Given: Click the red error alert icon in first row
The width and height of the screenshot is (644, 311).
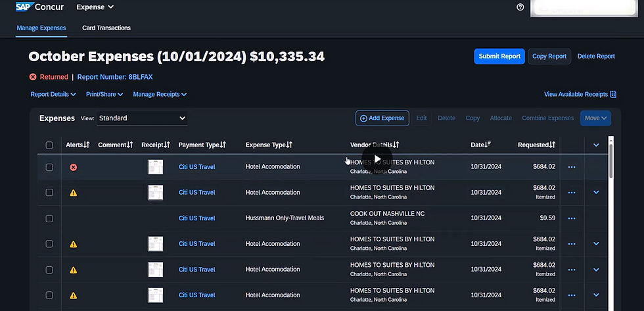Looking at the screenshot, I should pos(73,167).
